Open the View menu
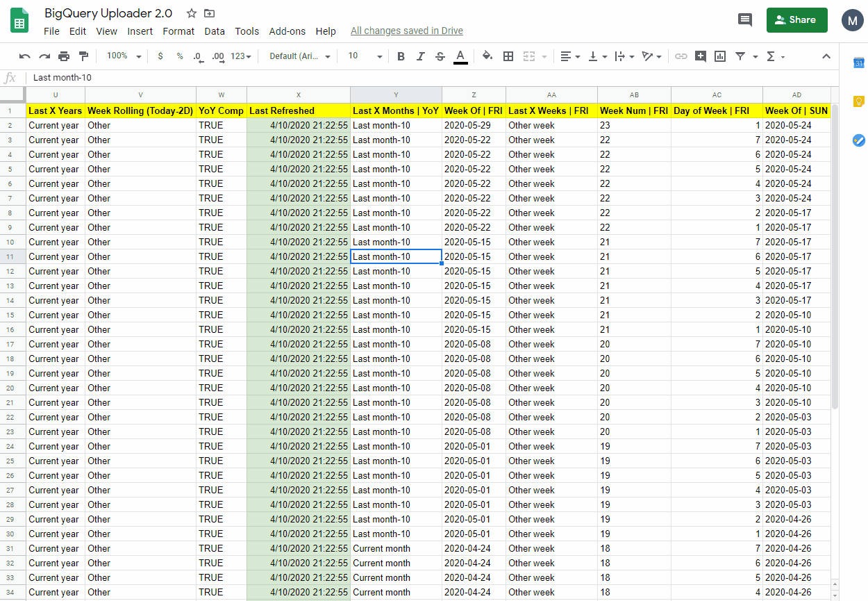 106,31
